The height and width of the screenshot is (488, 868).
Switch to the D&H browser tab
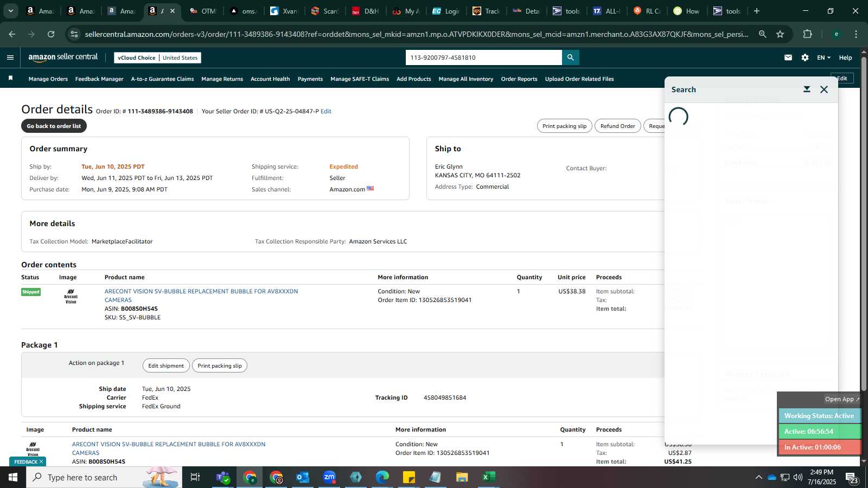tap(366, 11)
